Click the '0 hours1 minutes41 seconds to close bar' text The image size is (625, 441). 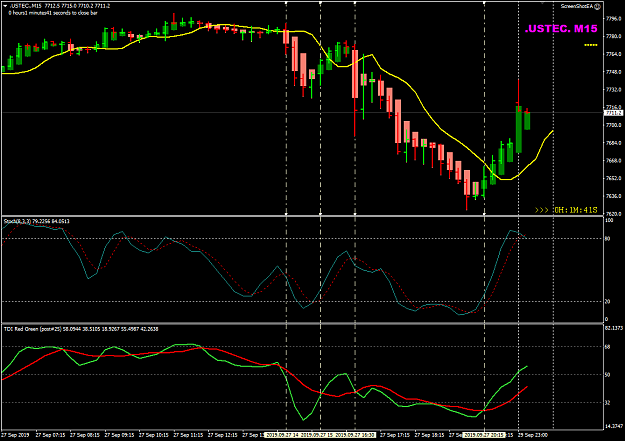point(53,13)
